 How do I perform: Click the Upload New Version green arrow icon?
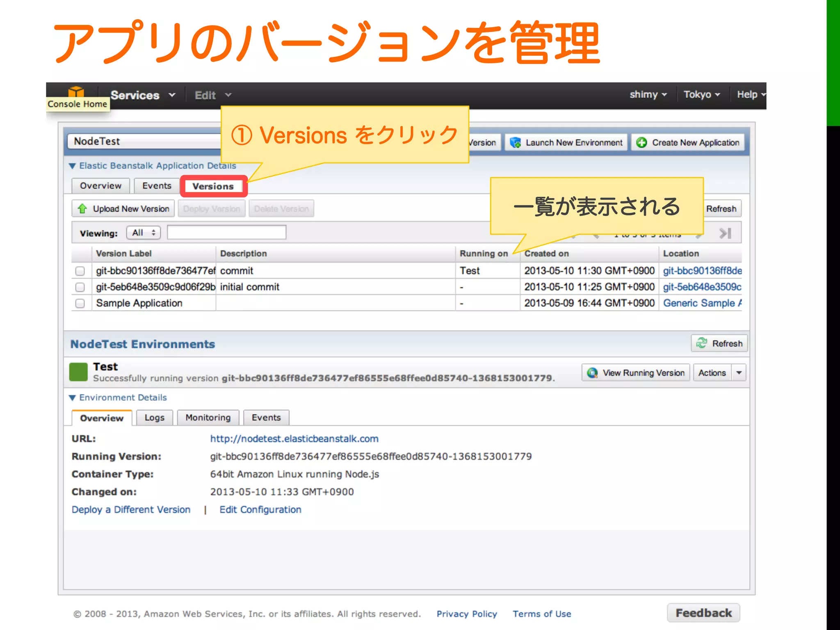82,208
